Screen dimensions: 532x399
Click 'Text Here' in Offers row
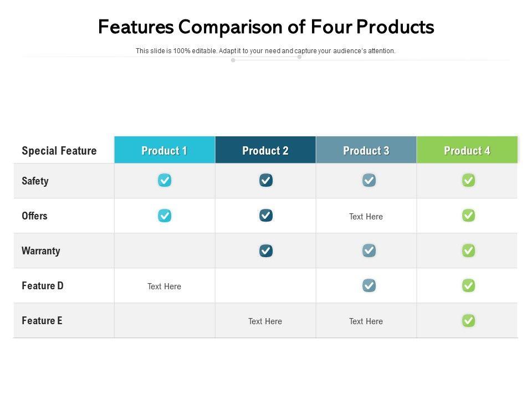coord(366,217)
